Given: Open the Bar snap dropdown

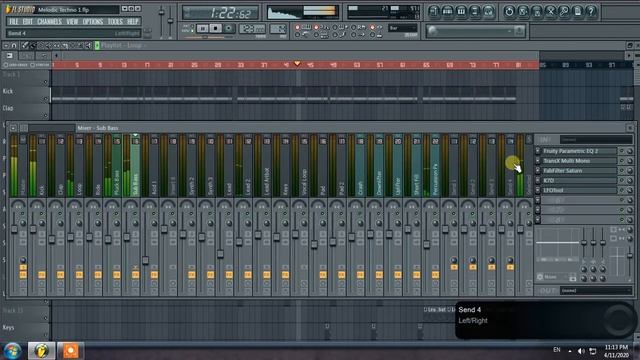Looking at the screenshot, I should [402, 28].
